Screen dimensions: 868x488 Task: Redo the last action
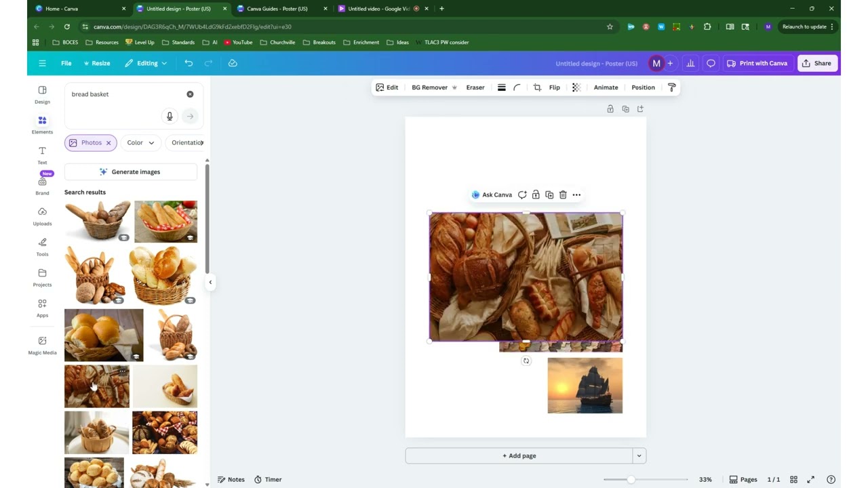208,63
